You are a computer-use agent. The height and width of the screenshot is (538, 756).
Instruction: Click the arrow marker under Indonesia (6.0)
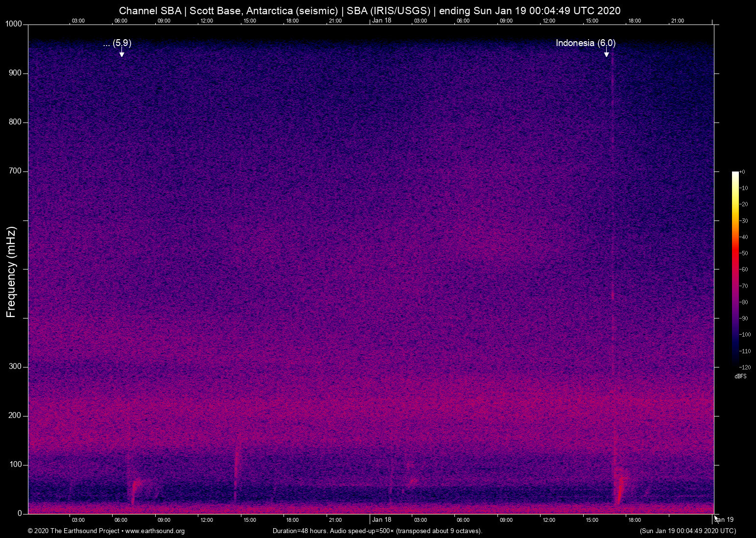coord(606,53)
